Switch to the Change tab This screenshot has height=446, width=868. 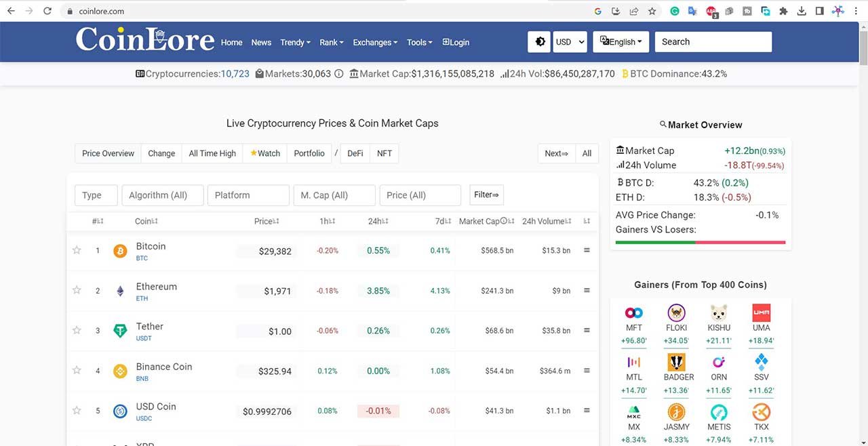[161, 153]
